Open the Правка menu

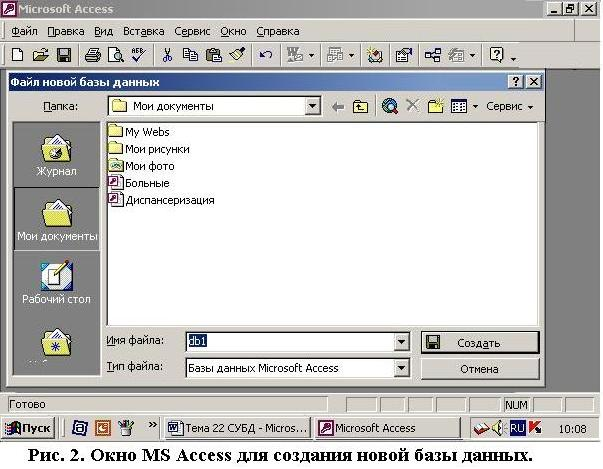click(x=66, y=31)
